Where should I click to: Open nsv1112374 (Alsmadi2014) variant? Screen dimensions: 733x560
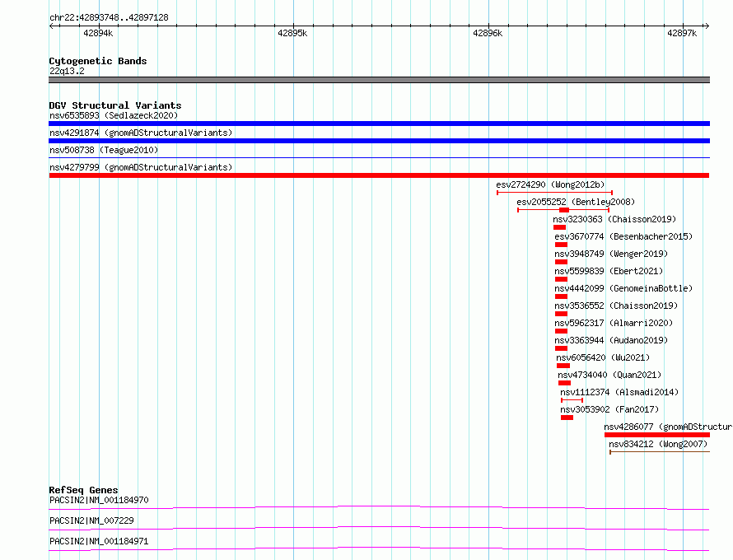[x=619, y=392]
